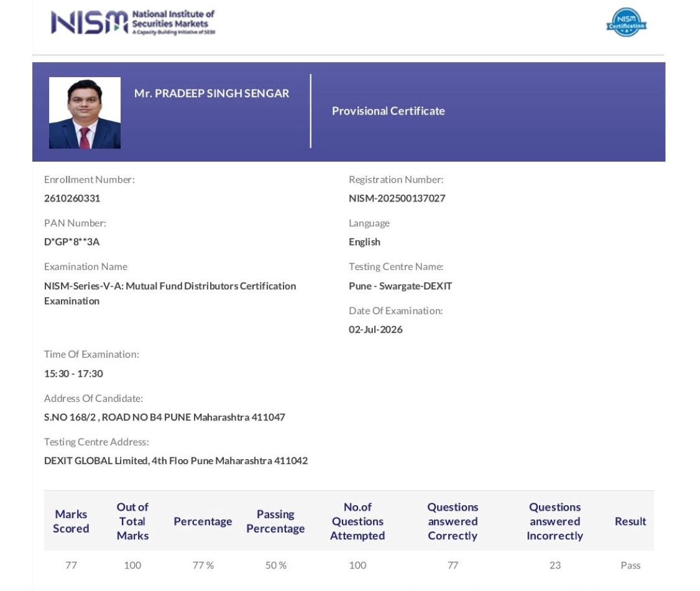Click the Questions answered Correctly header
This screenshot has width=700, height=591.
pyautogui.click(x=453, y=521)
